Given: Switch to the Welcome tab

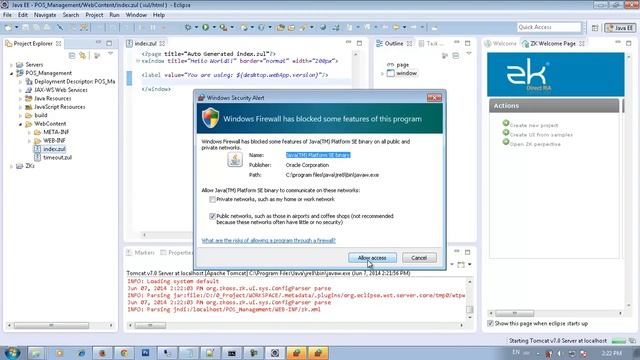Looking at the screenshot, I should (500, 43).
